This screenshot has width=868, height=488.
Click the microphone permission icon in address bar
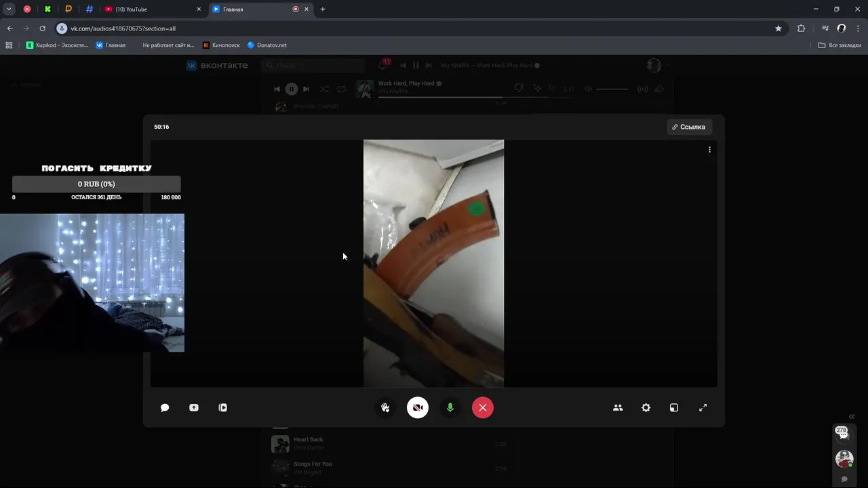(62, 28)
